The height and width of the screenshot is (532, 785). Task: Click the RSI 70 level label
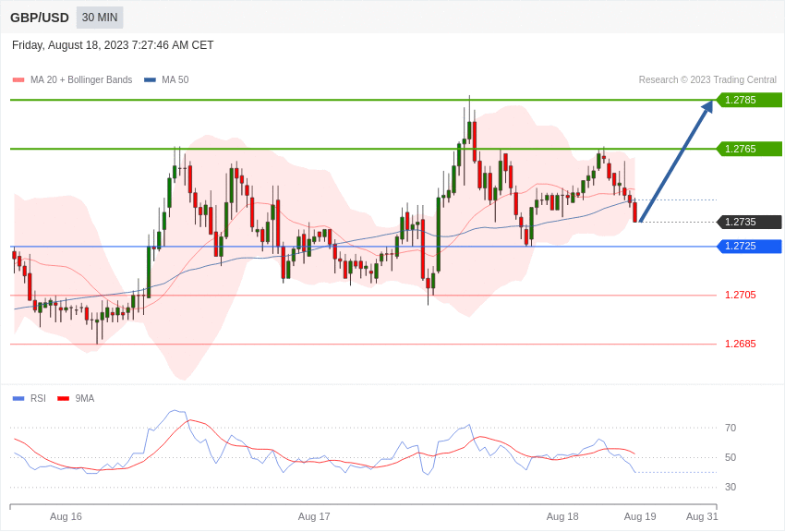731,428
